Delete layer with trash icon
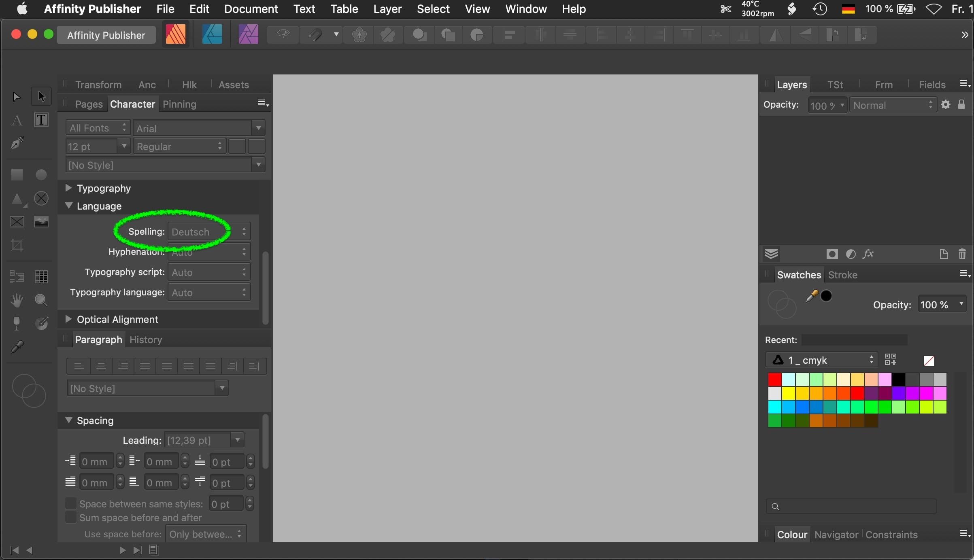The height and width of the screenshot is (560, 974). click(962, 254)
